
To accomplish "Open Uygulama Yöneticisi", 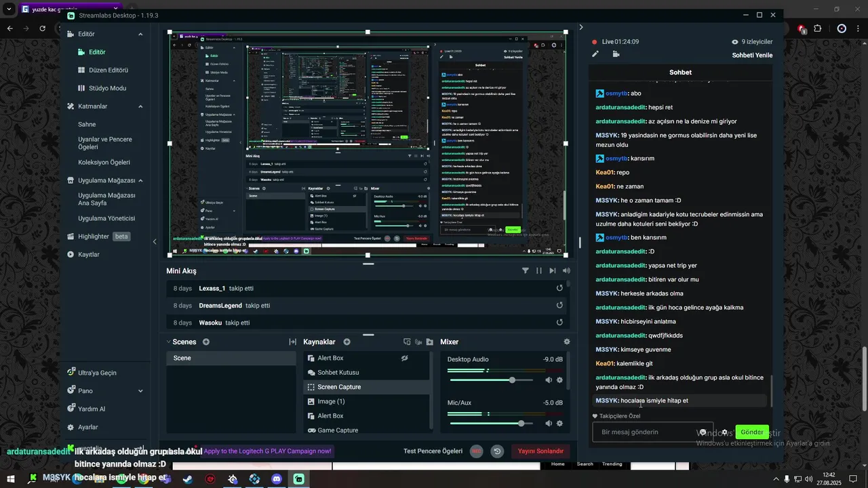I will [106, 219].
